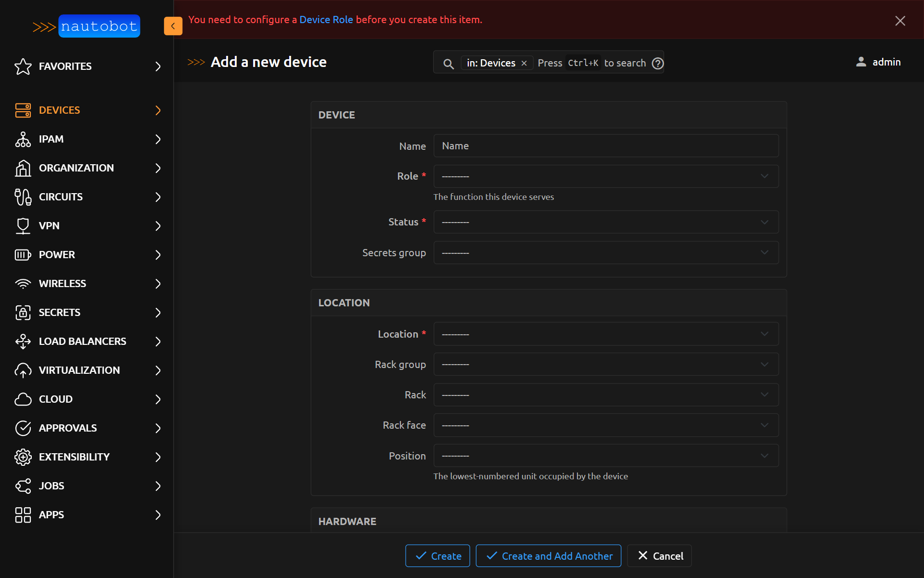Remove the 'in: Devices' search filter
The height and width of the screenshot is (578, 924).
(x=524, y=64)
